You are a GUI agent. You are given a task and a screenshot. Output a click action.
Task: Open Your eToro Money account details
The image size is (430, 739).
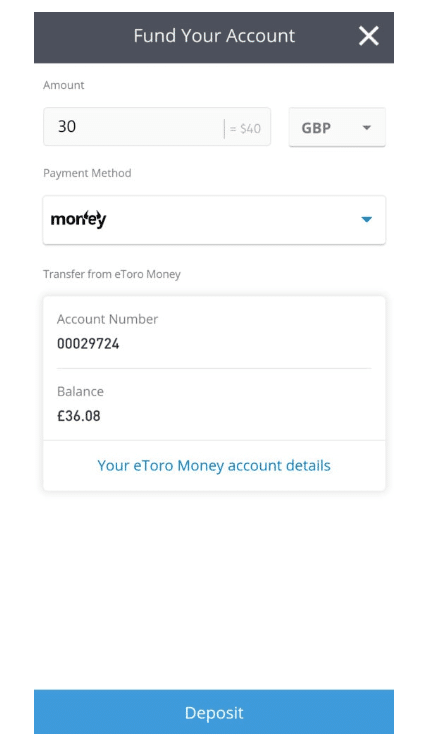[x=214, y=466]
